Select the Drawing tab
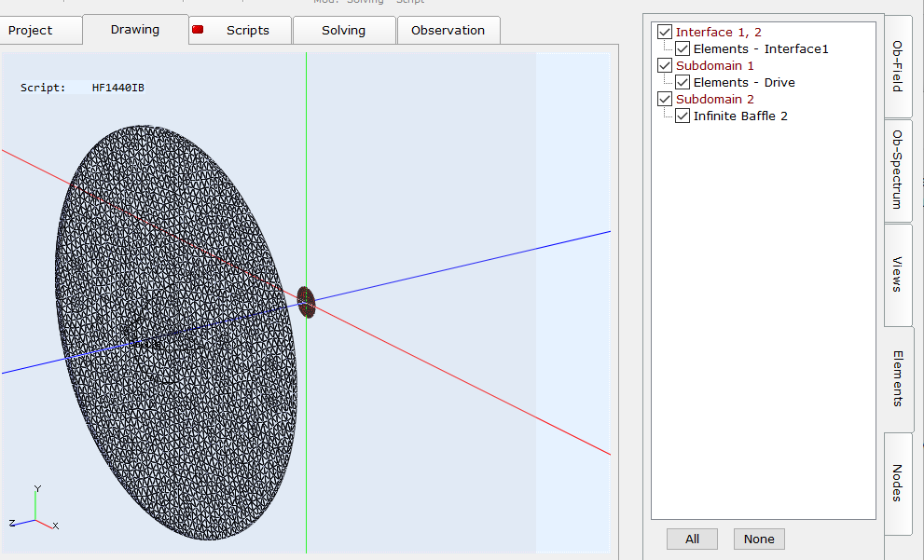The width and height of the screenshot is (924, 560). point(135,30)
